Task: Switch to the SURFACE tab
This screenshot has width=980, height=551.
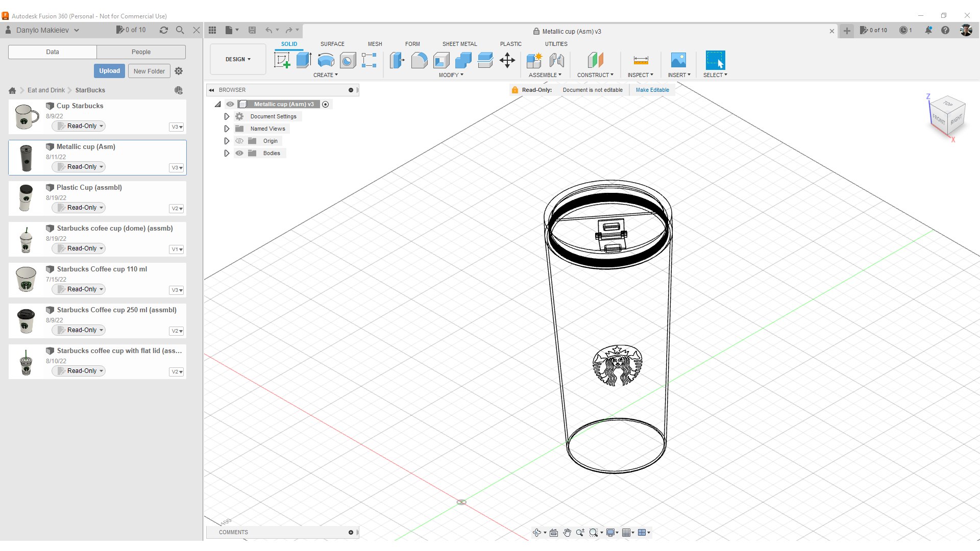Action: tap(332, 44)
